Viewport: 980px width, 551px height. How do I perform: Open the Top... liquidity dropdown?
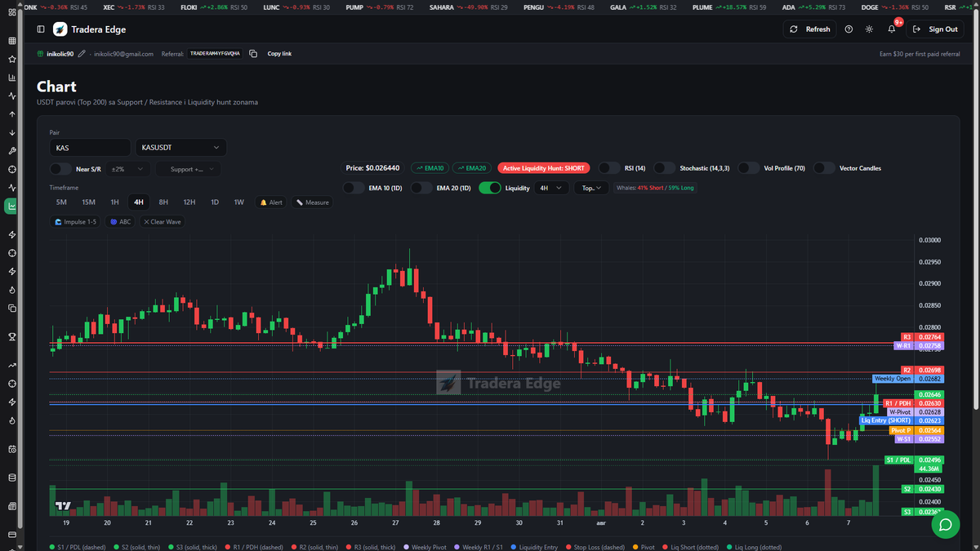tap(591, 188)
